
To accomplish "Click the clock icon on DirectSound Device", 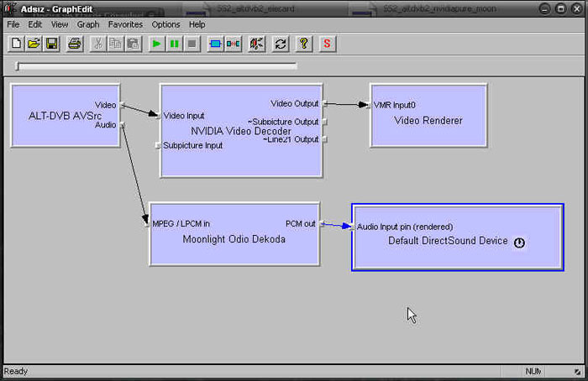I will [519, 243].
